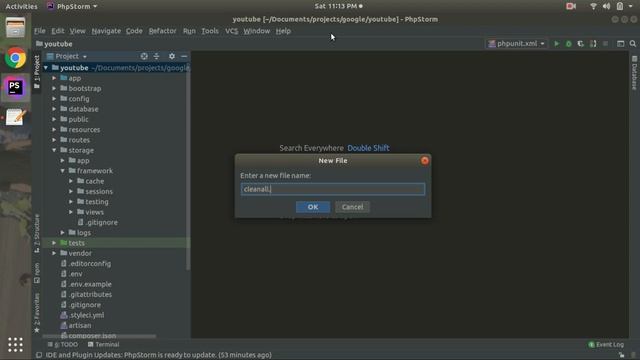The height and width of the screenshot is (360, 640).
Task: Open the TODO tool window tab
Action: click(62, 344)
